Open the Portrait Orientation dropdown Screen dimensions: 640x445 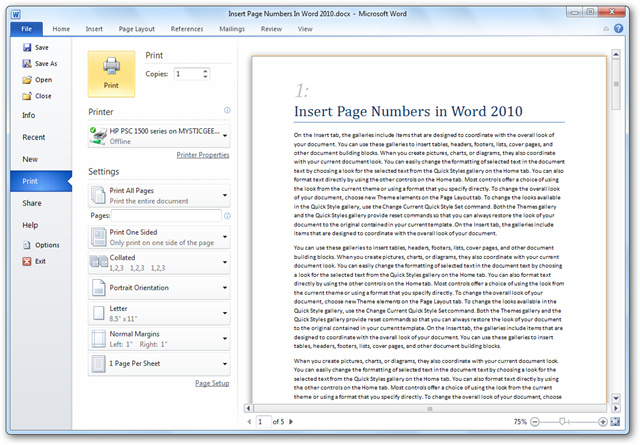(x=159, y=288)
